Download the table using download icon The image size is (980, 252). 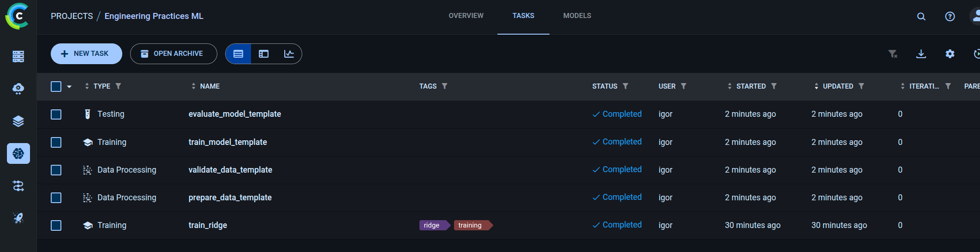click(921, 54)
